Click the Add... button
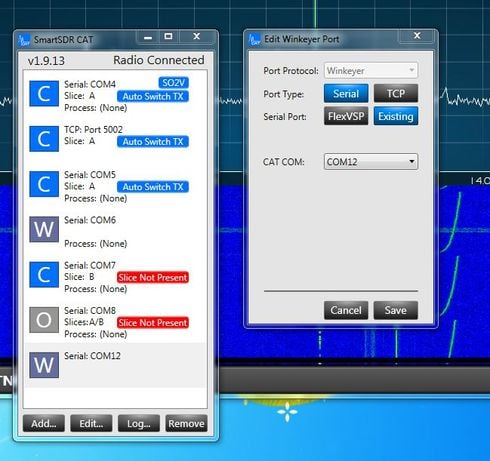 coord(44,423)
